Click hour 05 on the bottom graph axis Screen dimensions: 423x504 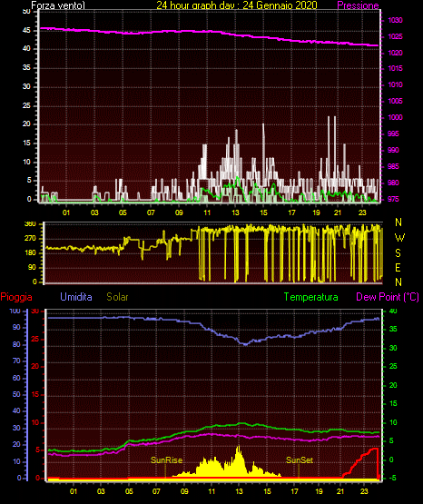(x=129, y=491)
